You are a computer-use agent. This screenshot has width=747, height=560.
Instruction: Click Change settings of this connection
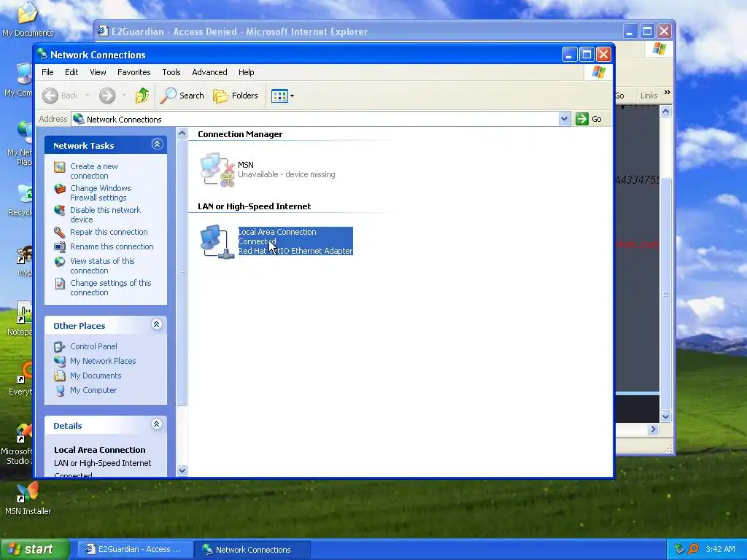(111, 287)
